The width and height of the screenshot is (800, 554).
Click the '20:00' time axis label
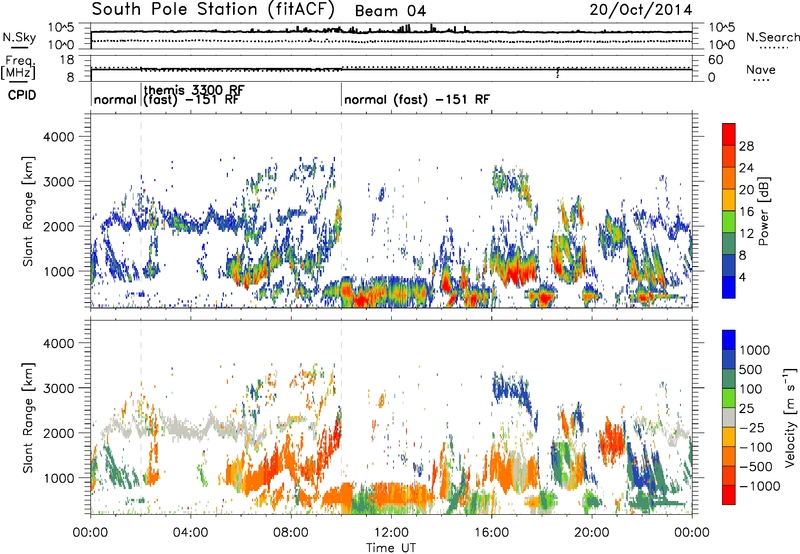(591, 533)
